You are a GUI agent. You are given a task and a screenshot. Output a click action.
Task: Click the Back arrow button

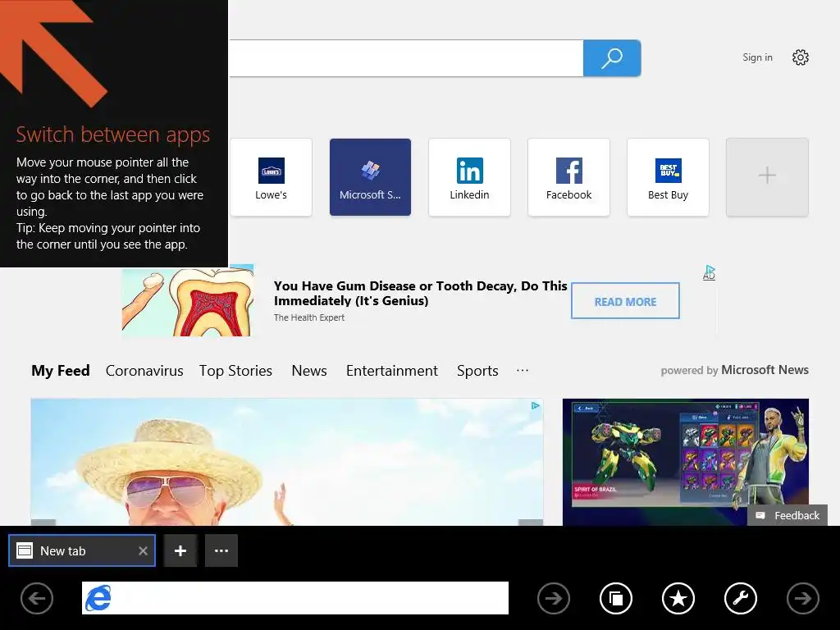coord(37,598)
